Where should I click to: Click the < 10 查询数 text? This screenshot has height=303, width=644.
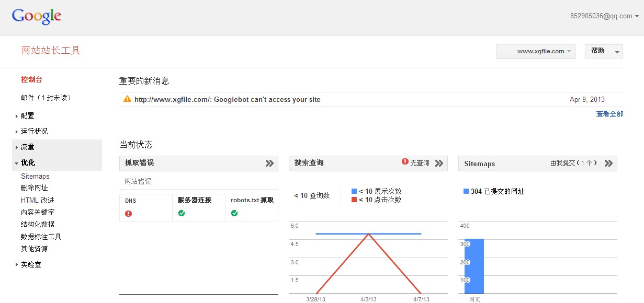click(x=312, y=195)
